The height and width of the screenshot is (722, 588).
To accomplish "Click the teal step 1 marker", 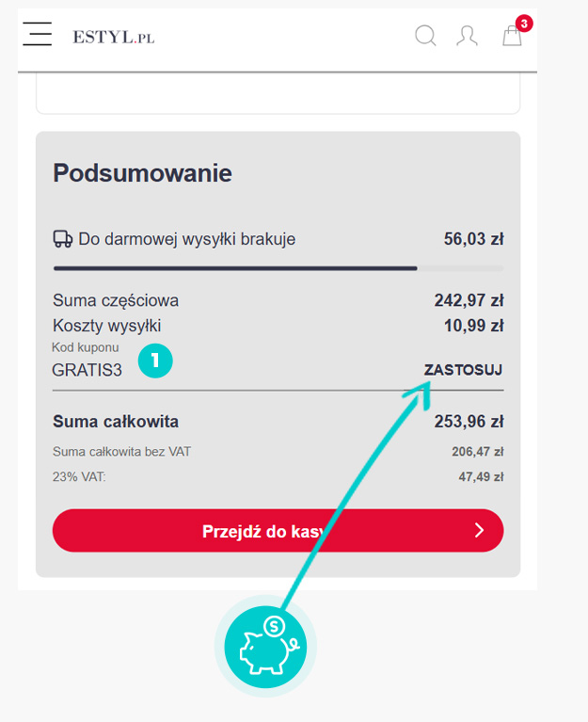I will [155, 360].
